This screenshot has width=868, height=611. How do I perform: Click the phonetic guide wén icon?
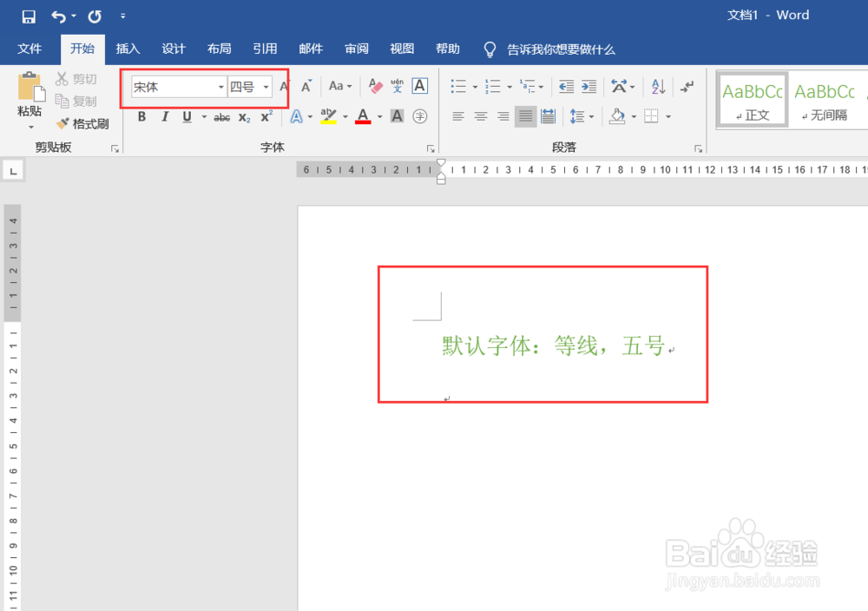397,86
